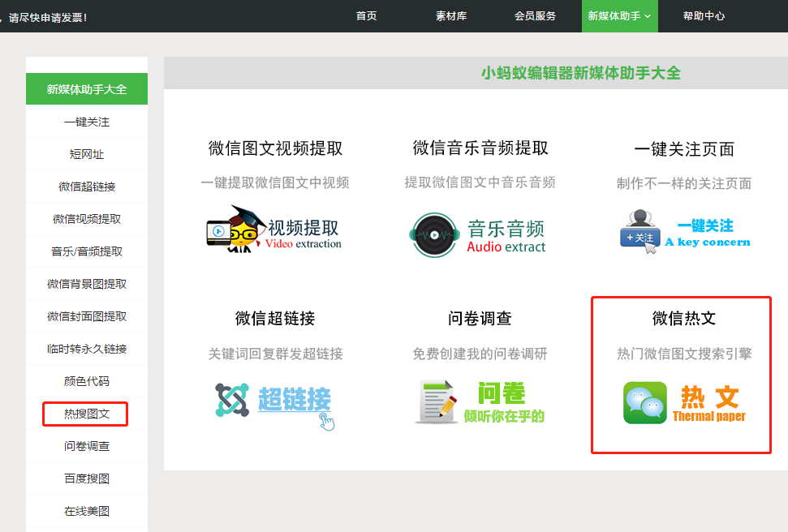
Task: Open 音乐/音频提取 in sidebar
Action: point(87,251)
